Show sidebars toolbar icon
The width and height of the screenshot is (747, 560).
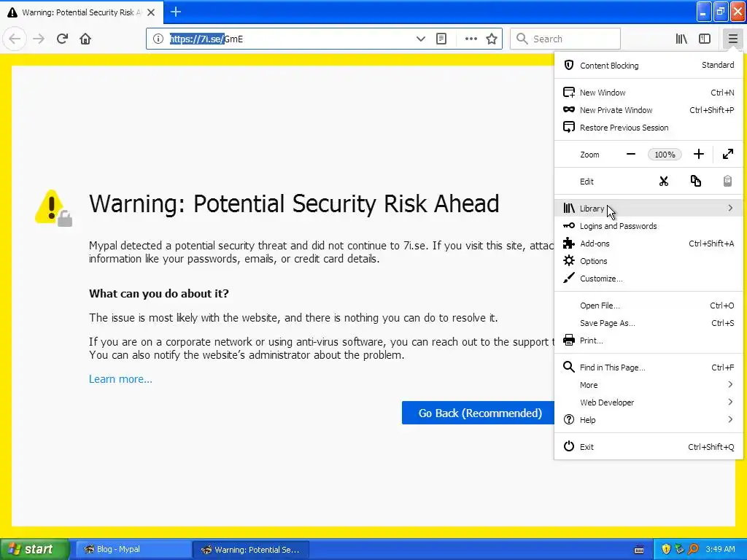(x=705, y=39)
